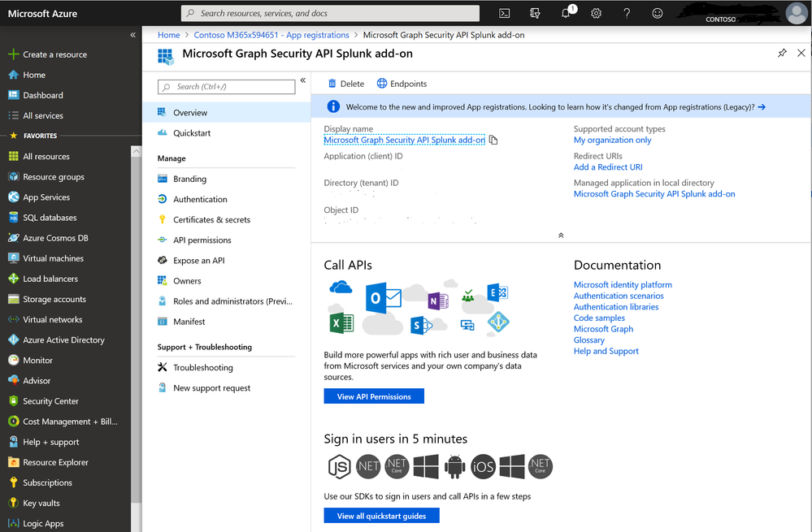Viewport: 812px width, 532px height.
Task: Focus the Search resources, services, docs box
Action: (330, 14)
